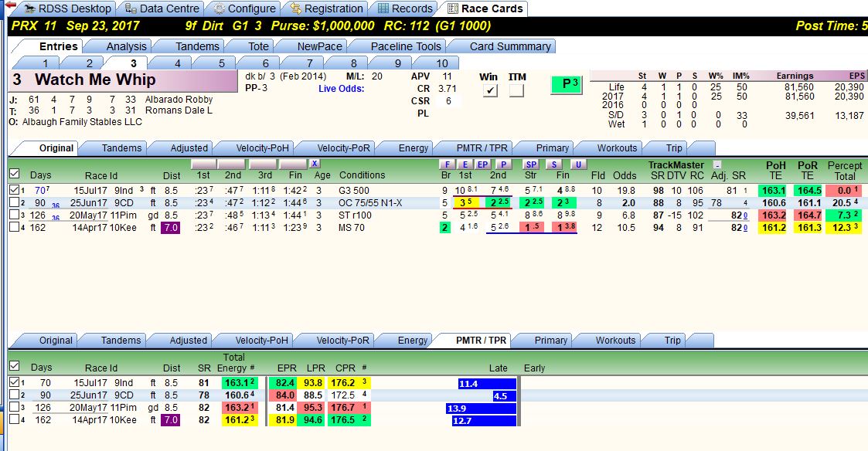Viewport: 868px width, 451px height.
Task: Click the E running style filter button
Action: tap(465, 164)
